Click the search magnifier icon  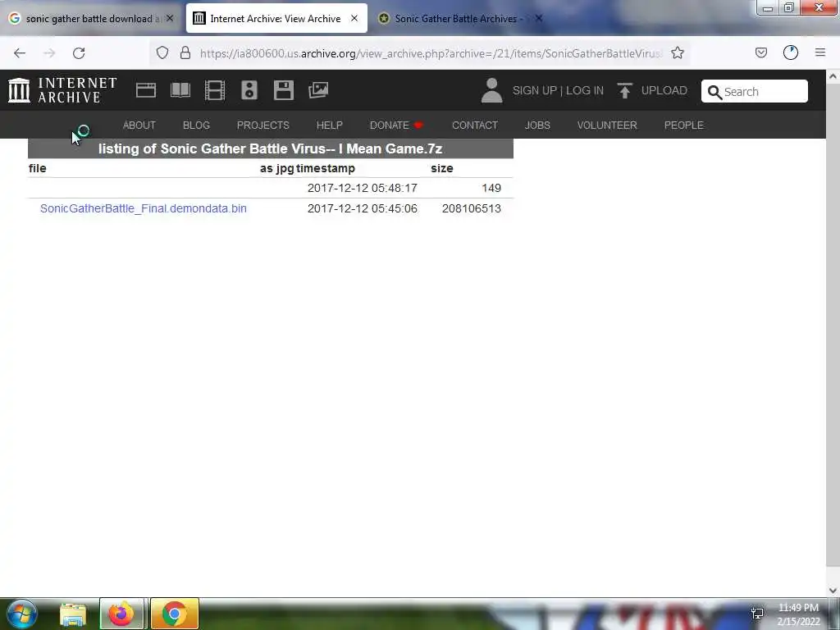714,92
